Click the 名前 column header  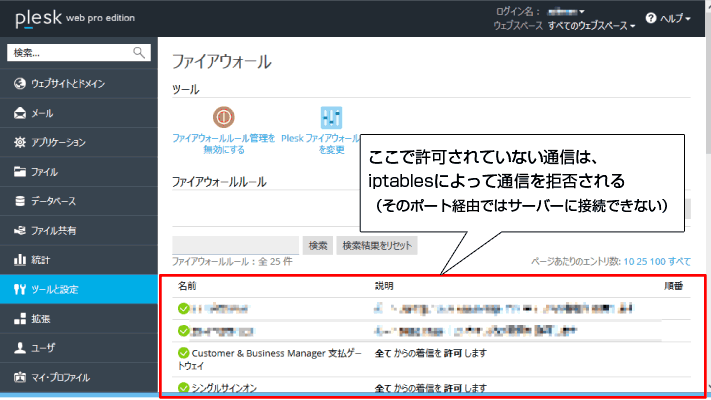(187, 286)
